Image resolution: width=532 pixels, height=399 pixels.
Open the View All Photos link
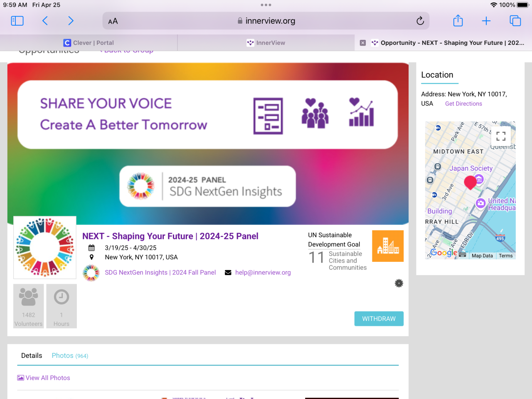point(44,378)
